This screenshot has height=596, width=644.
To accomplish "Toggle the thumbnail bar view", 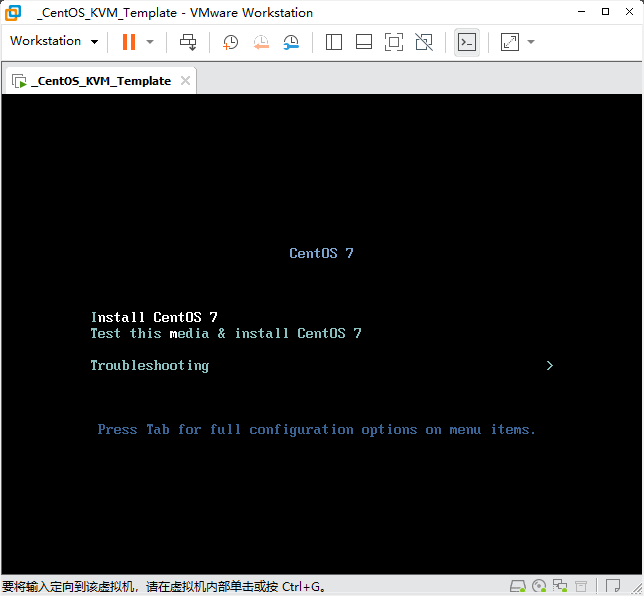I will pyautogui.click(x=363, y=42).
